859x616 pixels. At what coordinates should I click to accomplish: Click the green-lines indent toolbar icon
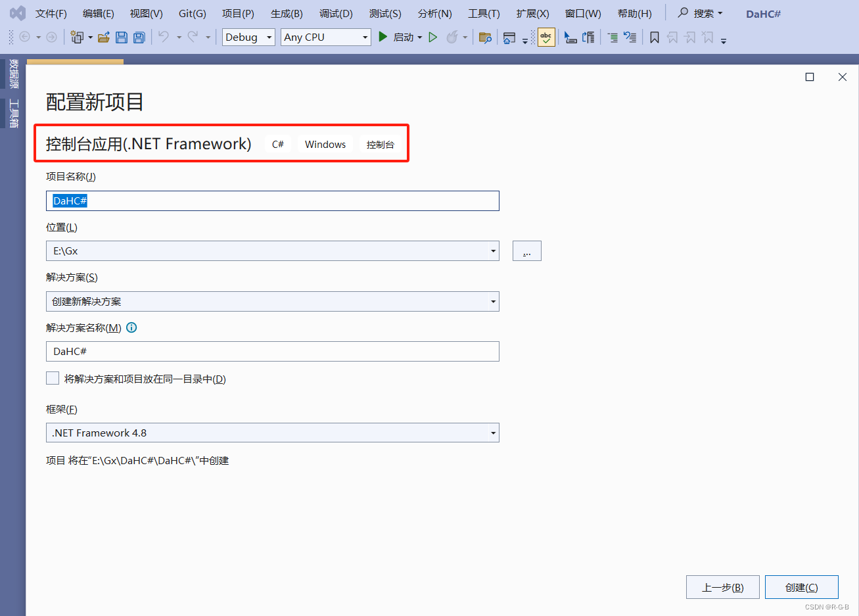click(x=613, y=37)
